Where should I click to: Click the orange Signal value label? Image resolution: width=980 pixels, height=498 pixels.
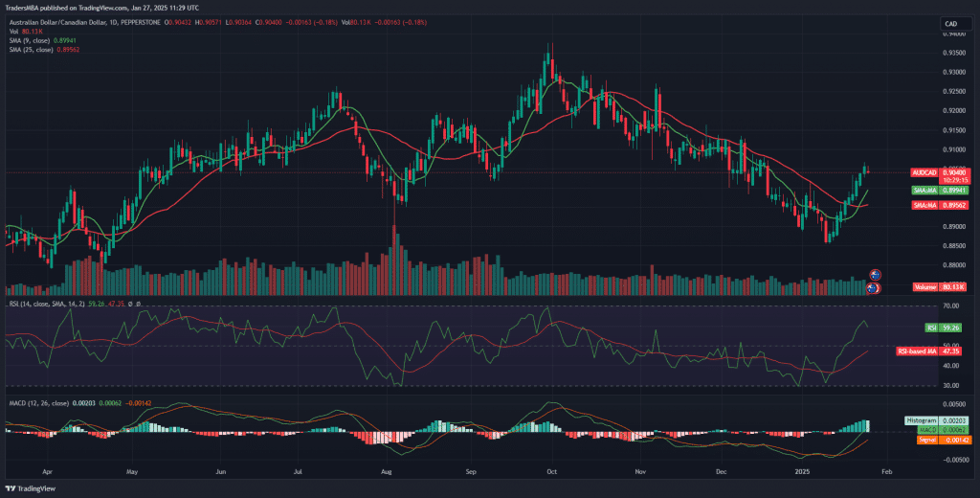pyautogui.click(x=936, y=439)
